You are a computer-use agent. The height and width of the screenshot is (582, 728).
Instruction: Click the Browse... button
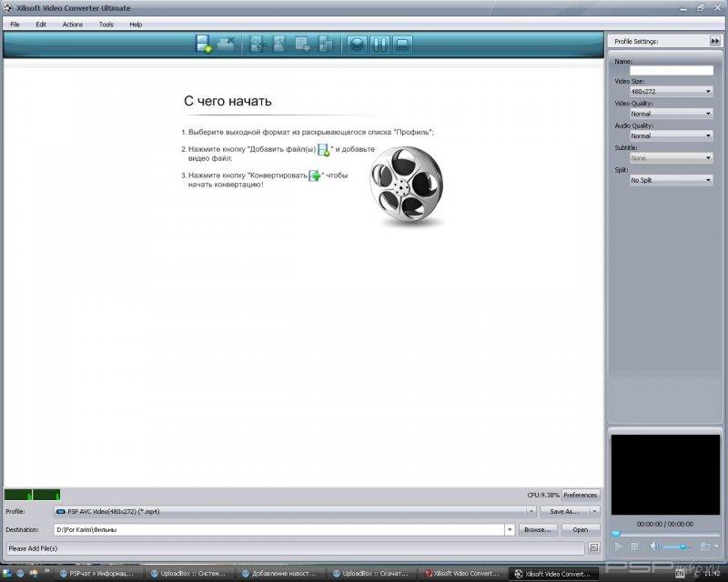[537, 529]
